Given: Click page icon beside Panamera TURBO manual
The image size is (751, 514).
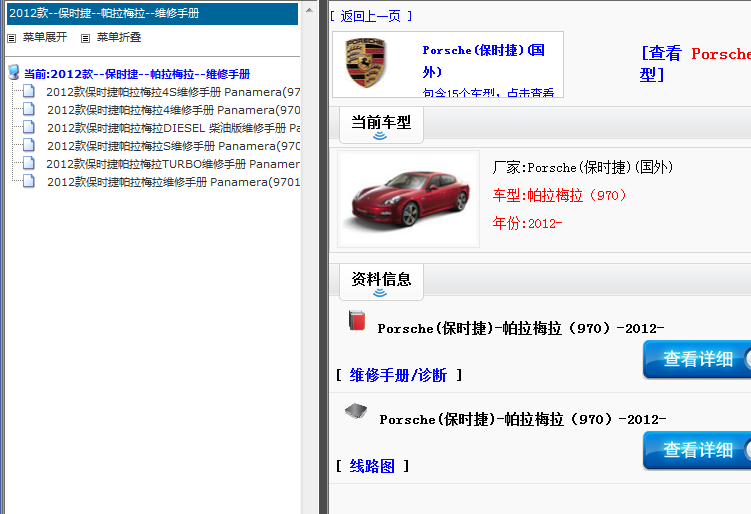Looking at the screenshot, I should click(x=29, y=164).
